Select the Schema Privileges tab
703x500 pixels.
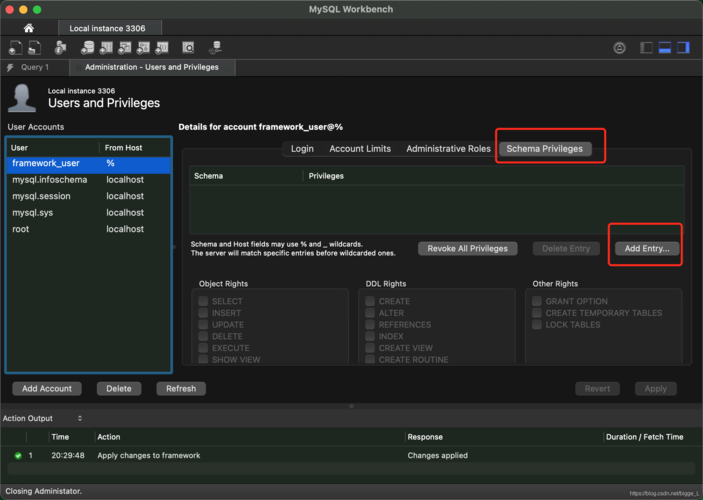tap(545, 149)
